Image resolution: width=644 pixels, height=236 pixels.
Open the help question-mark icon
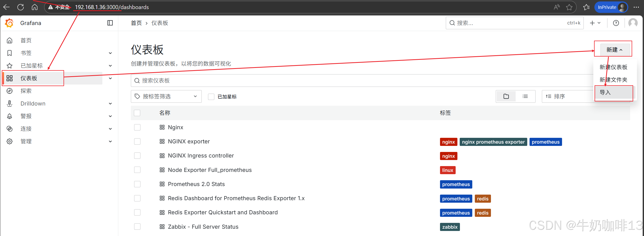pos(616,23)
